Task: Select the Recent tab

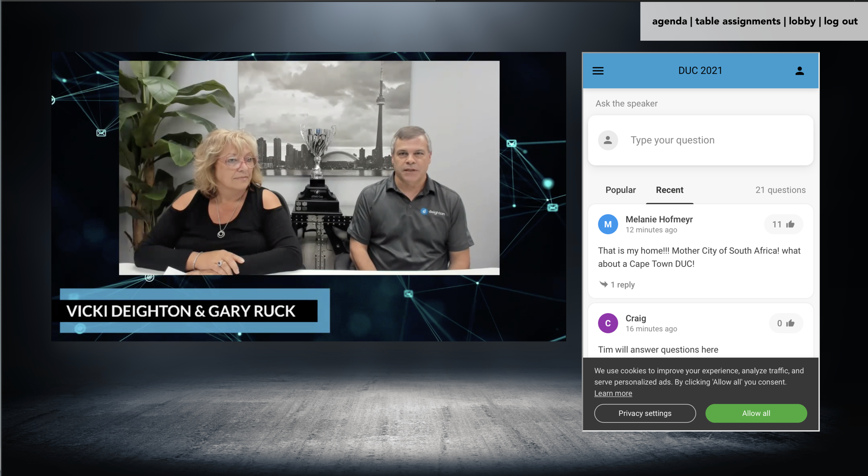Action: (669, 190)
